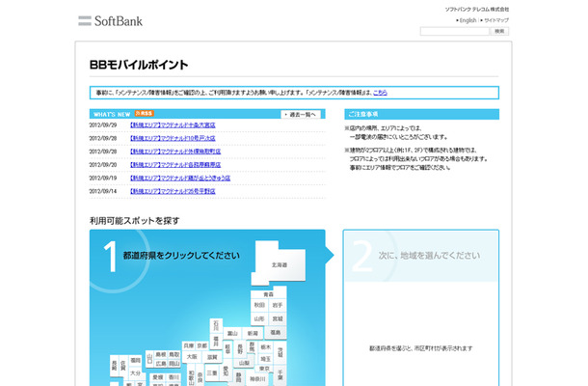Open the news link dated 2012/09/14
The image size is (588, 386).
[173, 191]
